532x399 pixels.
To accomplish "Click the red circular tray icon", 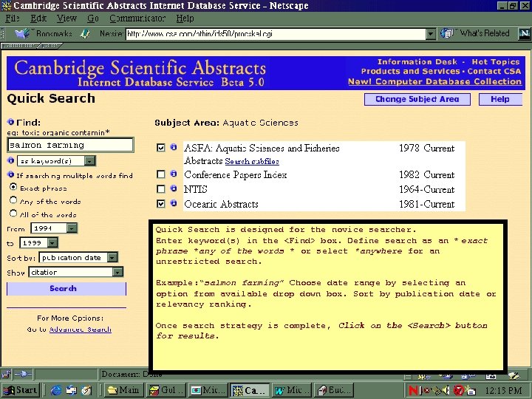I will coord(458,391).
